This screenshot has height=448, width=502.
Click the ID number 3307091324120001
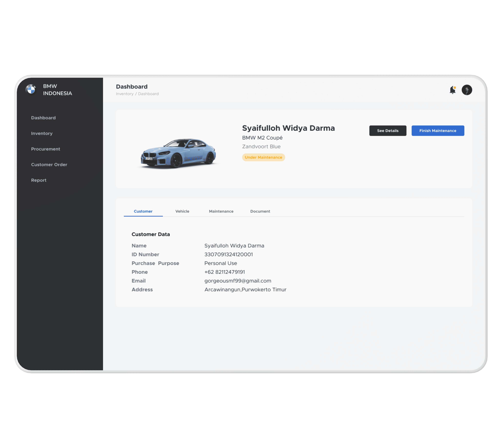click(229, 254)
